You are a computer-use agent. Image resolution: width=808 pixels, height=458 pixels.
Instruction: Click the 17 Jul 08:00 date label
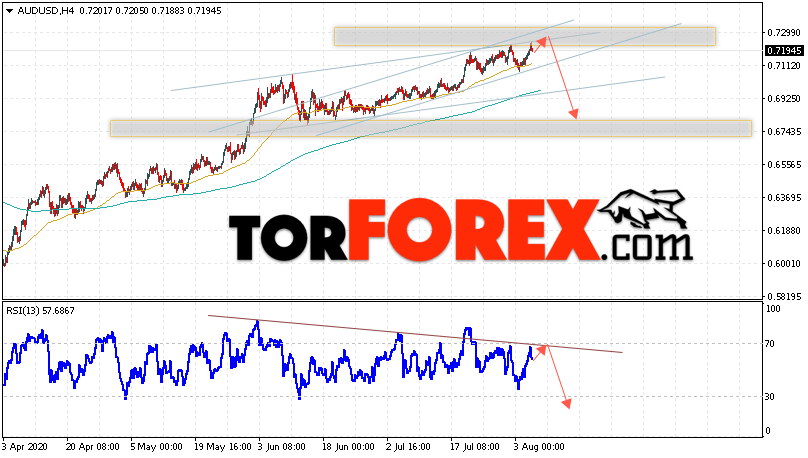coord(475,447)
